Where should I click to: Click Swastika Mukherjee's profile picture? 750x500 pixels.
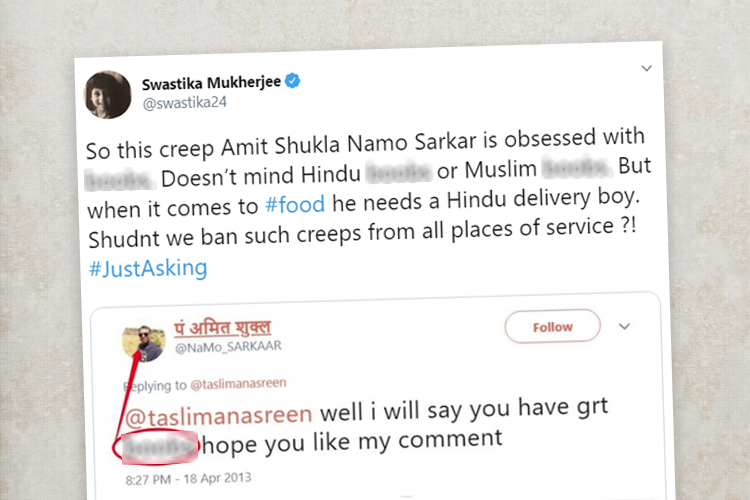point(108,95)
